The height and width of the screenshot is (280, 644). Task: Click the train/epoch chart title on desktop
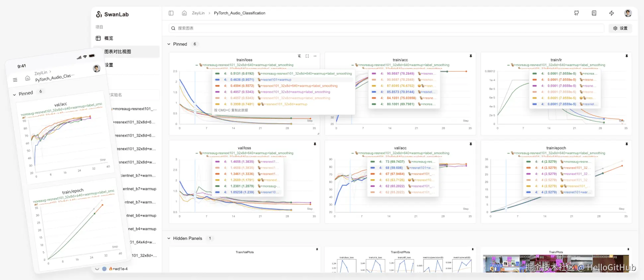pyautogui.click(x=556, y=148)
